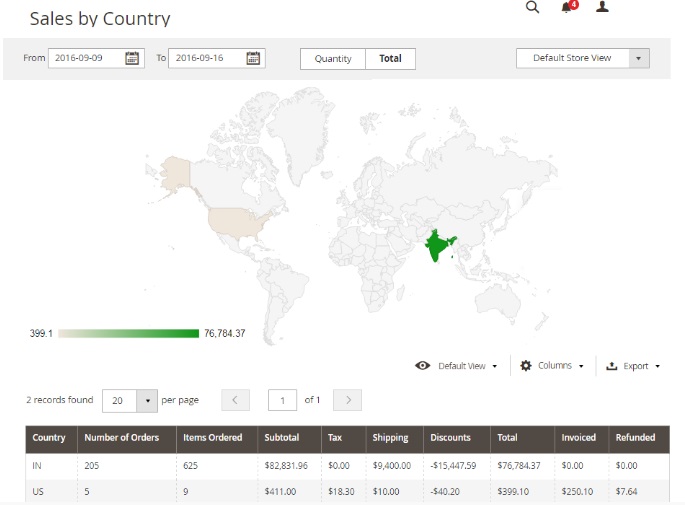
Task: Open the To date calendar picker
Action: (253, 58)
